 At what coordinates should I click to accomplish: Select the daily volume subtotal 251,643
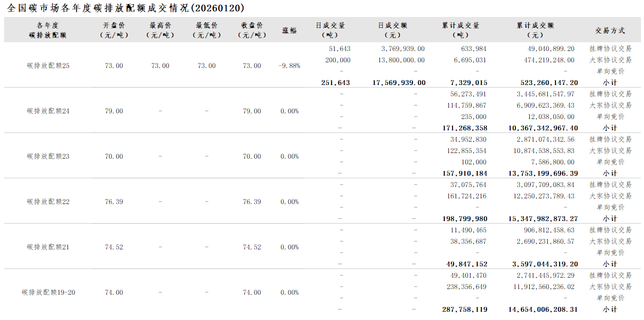pos(335,83)
